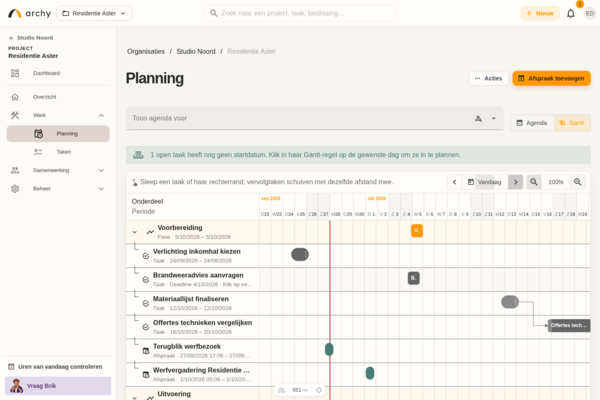Click Werfvergadering Residentie calendar icon

click(x=146, y=374)
